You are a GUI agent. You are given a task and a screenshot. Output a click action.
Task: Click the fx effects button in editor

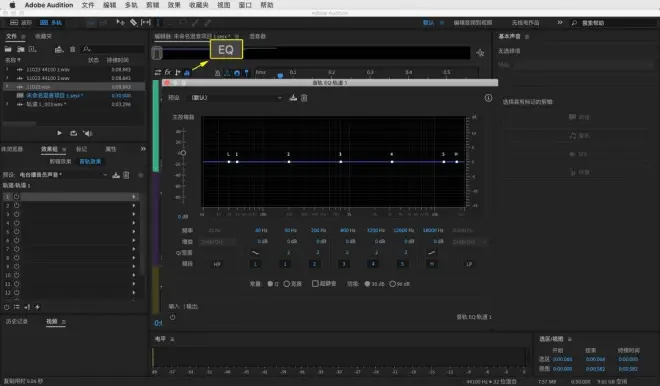click(168, 72)
